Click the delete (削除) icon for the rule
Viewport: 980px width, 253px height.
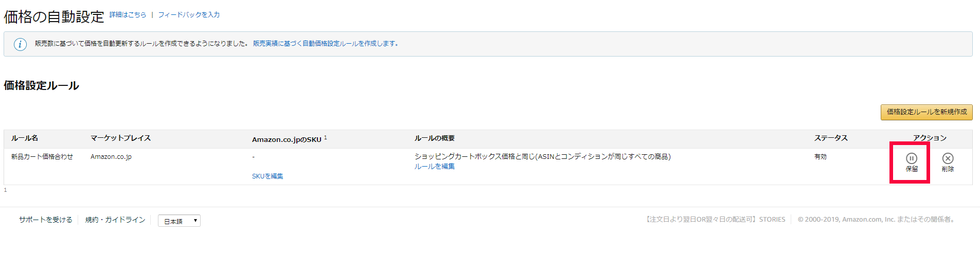(x=948, y=159)
